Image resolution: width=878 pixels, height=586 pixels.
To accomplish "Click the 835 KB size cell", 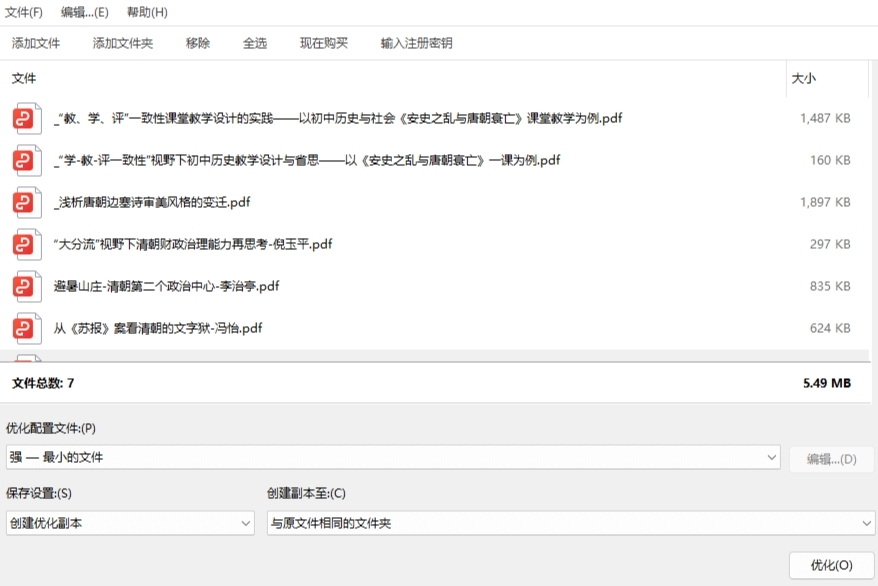I will (x=830, y=286).
